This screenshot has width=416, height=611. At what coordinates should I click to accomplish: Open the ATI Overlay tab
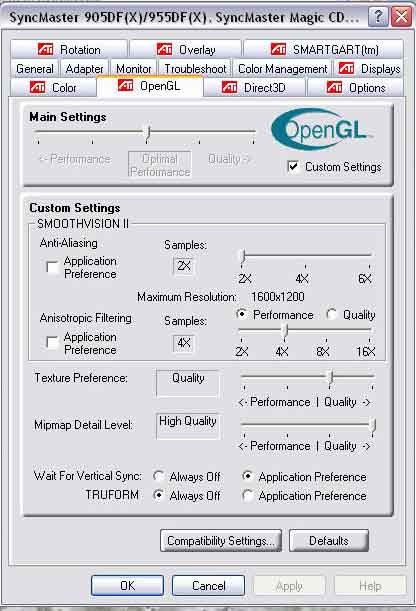[185, 49]
